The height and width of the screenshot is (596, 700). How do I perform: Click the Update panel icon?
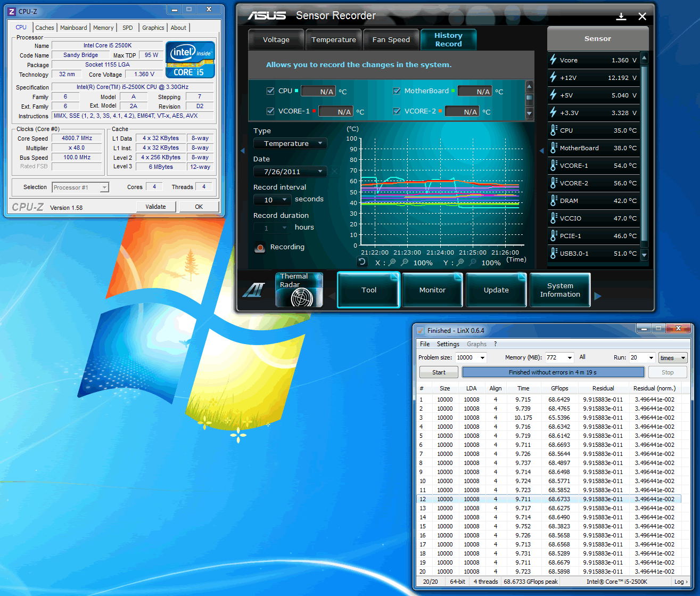[496, 290]
